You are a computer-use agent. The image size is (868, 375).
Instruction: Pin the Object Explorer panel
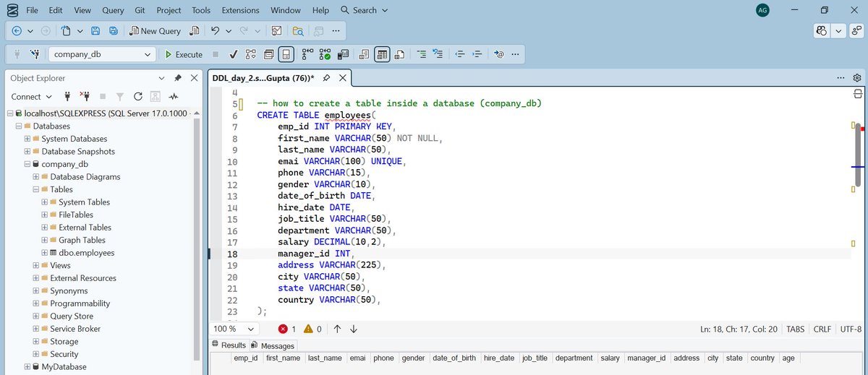(x=178, y=78)
